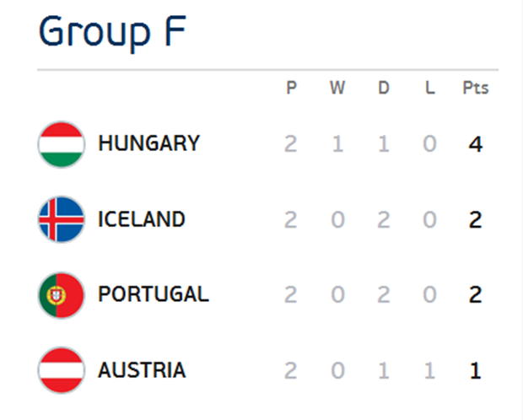Viewport: 523px width, 420px height.
Task: Click the Pts column header
Action: point(475,88)
